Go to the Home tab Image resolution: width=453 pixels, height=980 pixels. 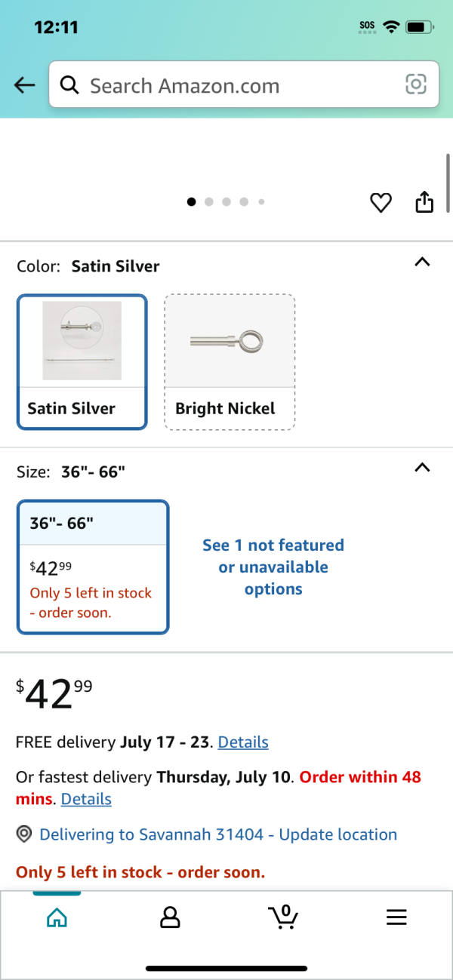(x=57, y=917)
